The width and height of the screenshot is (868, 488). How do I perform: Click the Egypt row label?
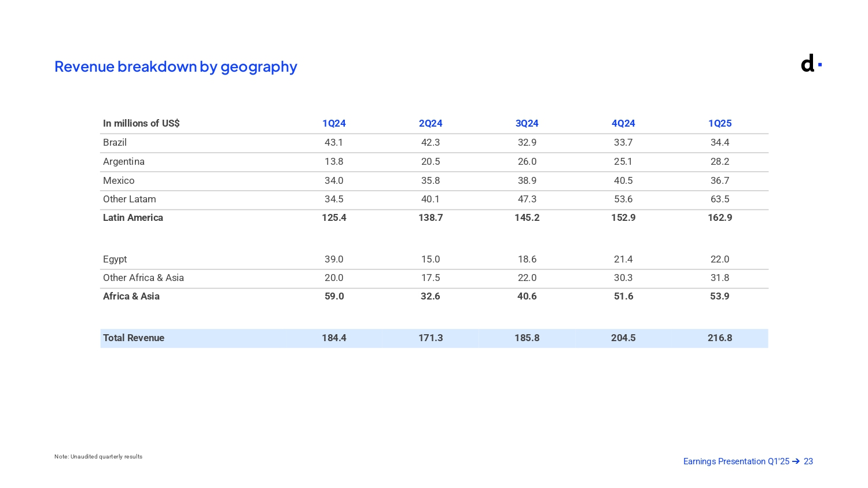tap(115, 259)
